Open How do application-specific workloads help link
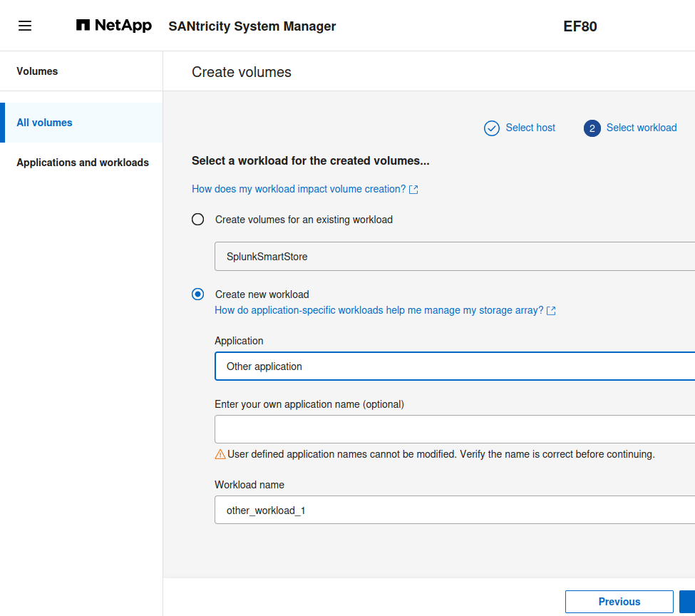The image size is (695, 616). coord(379,310)
